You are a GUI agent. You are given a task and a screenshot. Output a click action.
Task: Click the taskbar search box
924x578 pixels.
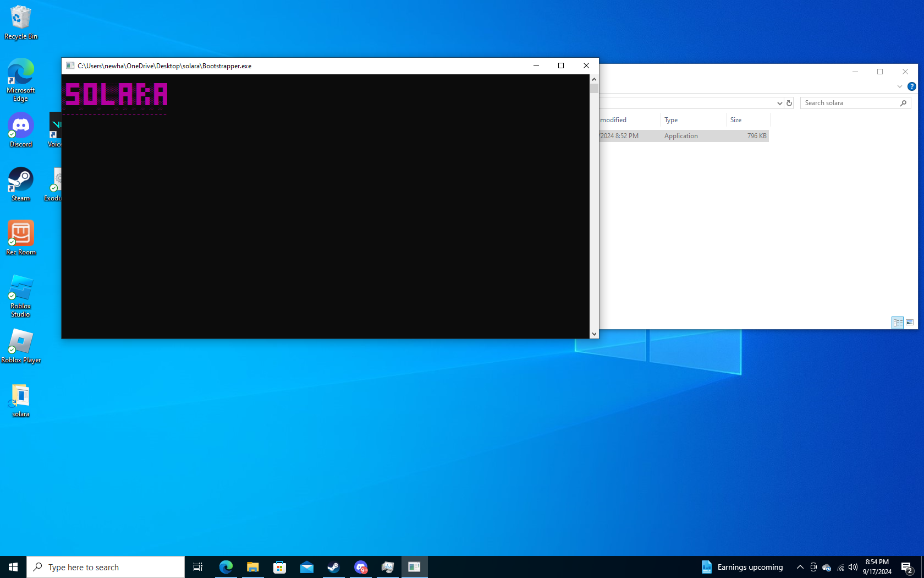[x=106, y=567]
